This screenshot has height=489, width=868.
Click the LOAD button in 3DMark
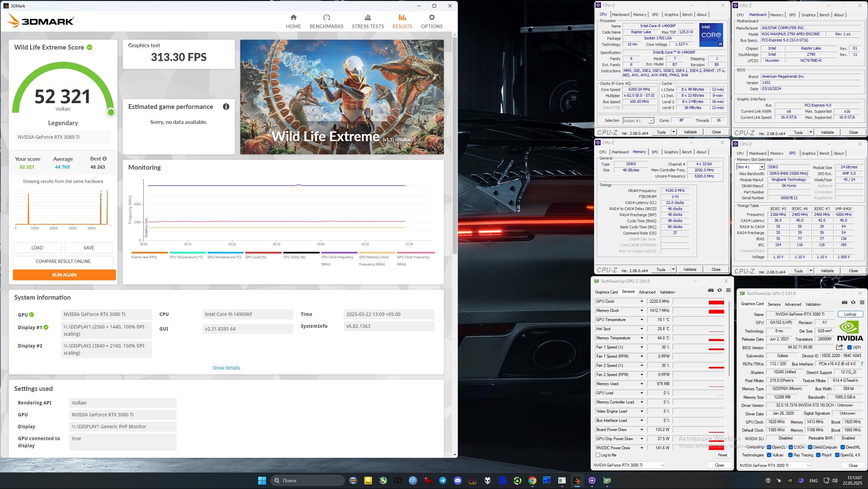pos(37,248)
